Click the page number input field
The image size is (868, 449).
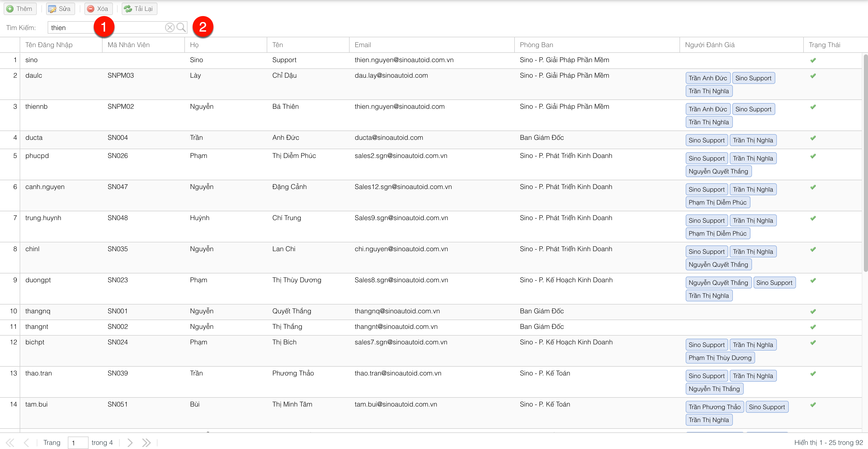pyautogui.click(x=78, y=443)
